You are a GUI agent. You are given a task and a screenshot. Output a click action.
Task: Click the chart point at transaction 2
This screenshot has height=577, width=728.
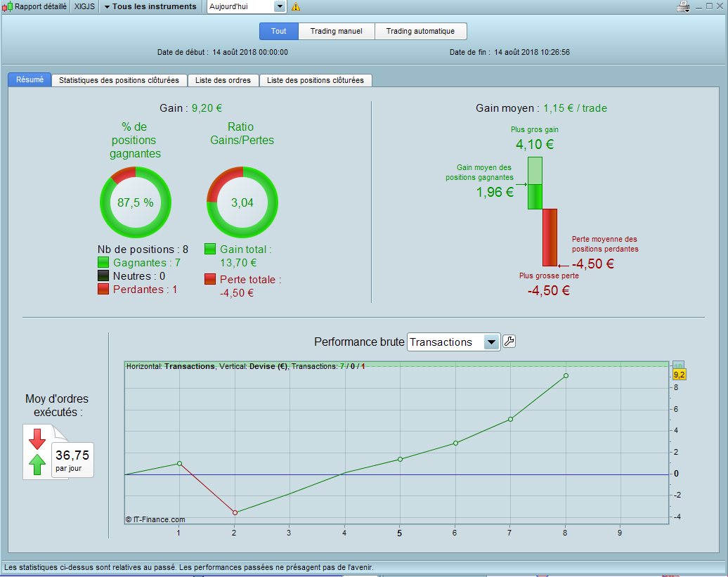tap(235, 512)
